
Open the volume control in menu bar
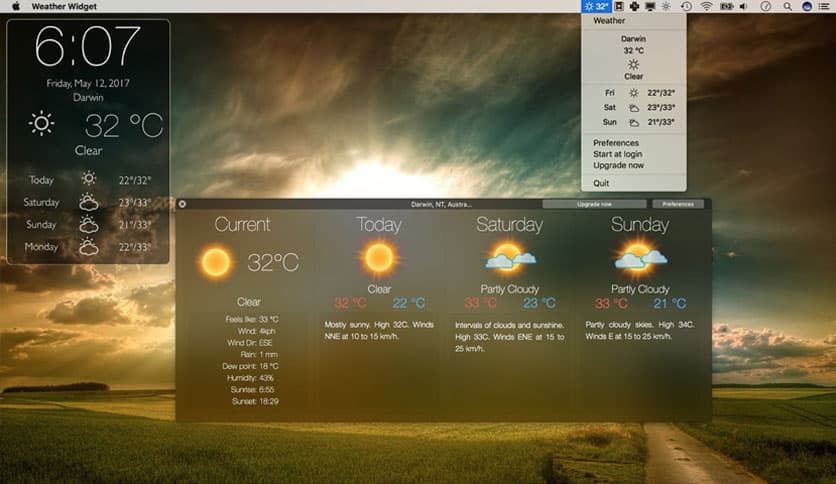(744, 6)
